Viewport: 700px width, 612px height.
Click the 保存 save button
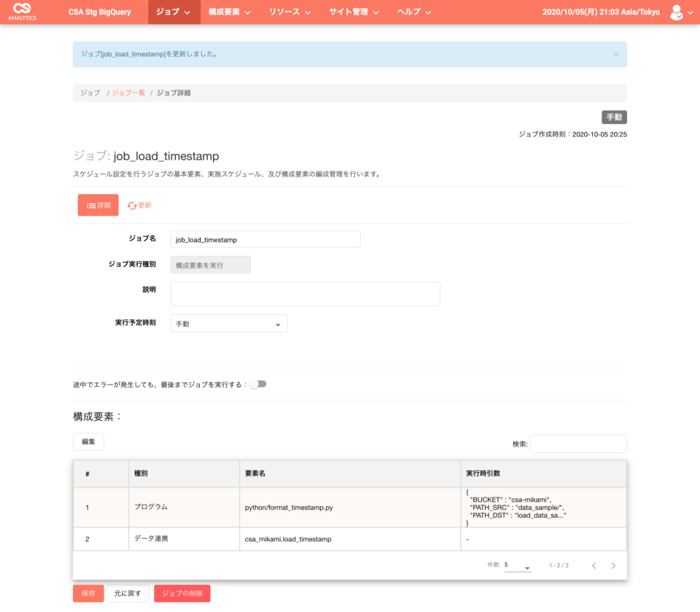coord(88,593)
